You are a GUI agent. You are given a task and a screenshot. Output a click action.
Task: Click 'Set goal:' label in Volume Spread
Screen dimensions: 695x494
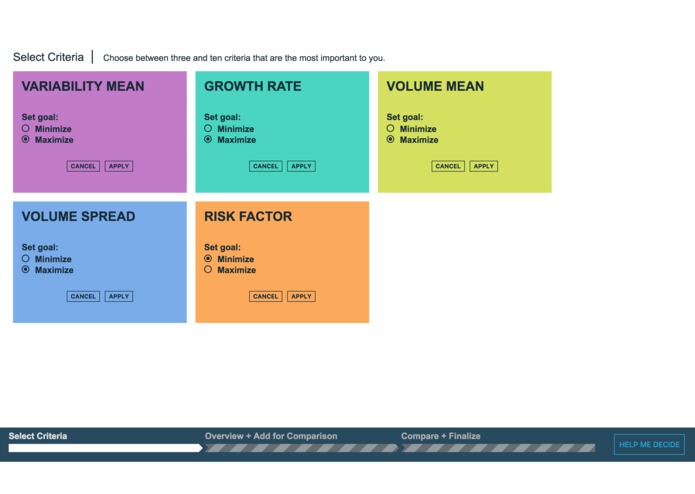point(40,247)
